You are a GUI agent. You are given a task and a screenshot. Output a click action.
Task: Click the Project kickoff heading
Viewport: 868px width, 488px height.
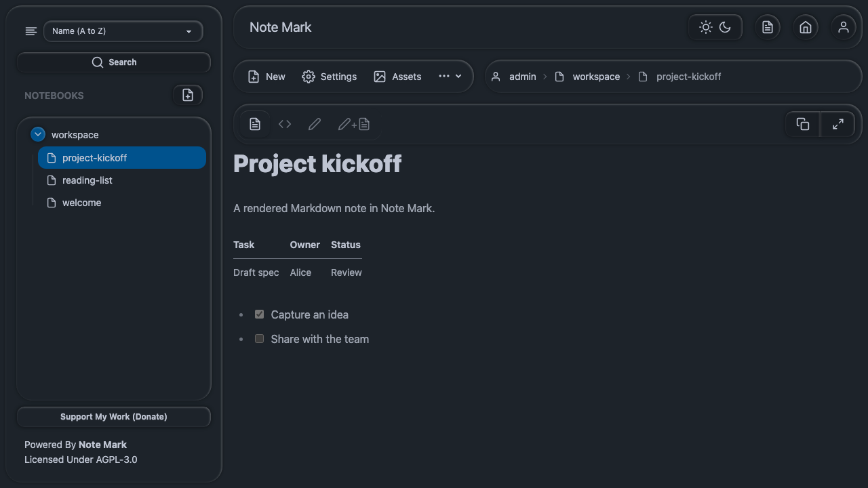(317, 164)
